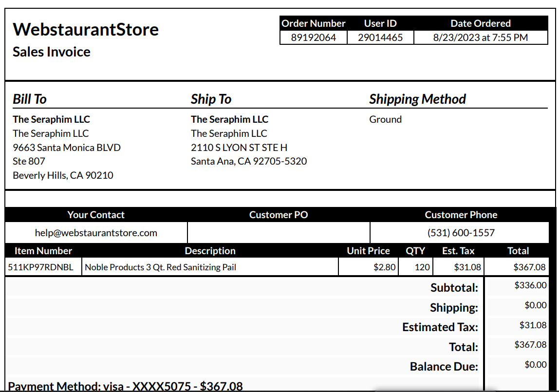This screenshot has height=392, width=559.
Task: Click the quantity 120 cell
Action: coord(415,267)
